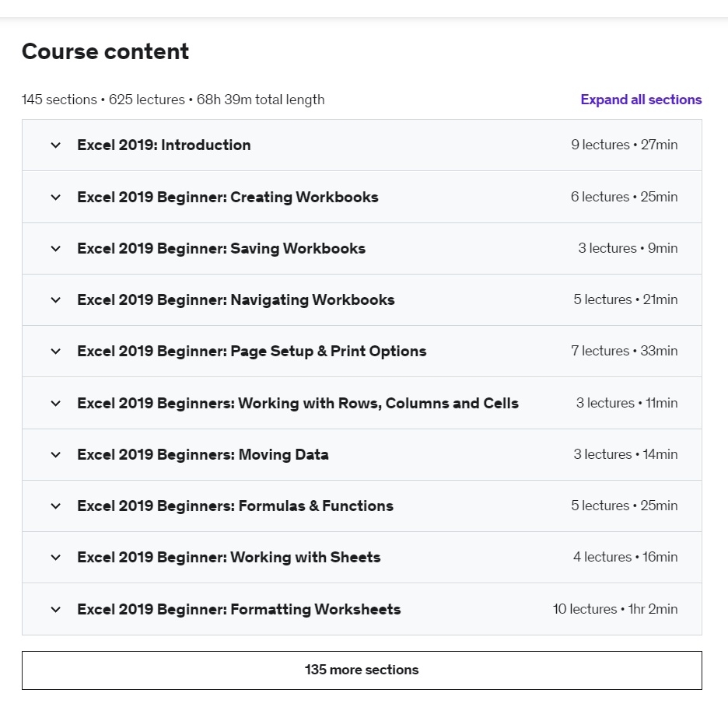Click the Moving Data section chevron
728x728 pixels.
(55, 455)
